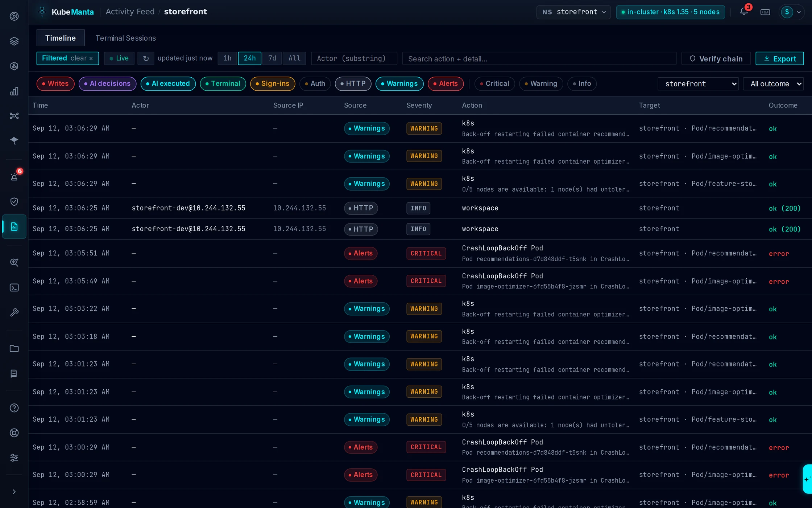Click Source IP 10.244.132.55 in second workspace row
The width and height of the screenshot is (812, 508).
point(299,229)
